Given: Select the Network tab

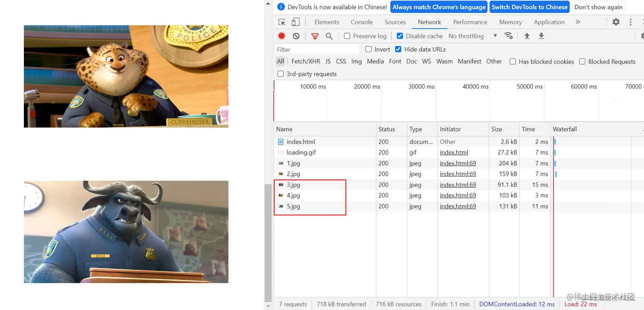Looking at the screenshot, I should pos(429,22).
